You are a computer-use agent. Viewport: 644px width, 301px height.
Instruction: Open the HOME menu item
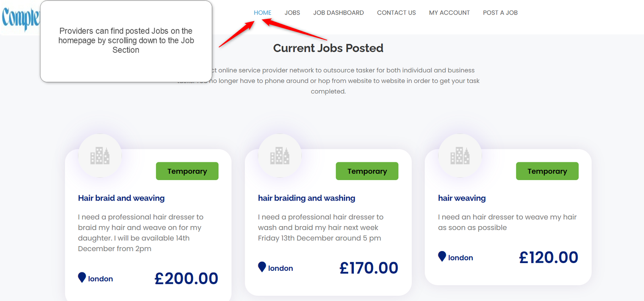[x=262, y=12]
